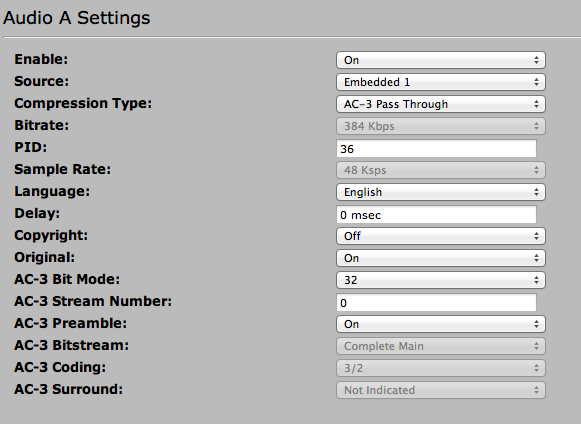This screenshot has height=424, width=581.
Task: Open the Source dropdown showing Embedded 1
Action: [441, 82]
